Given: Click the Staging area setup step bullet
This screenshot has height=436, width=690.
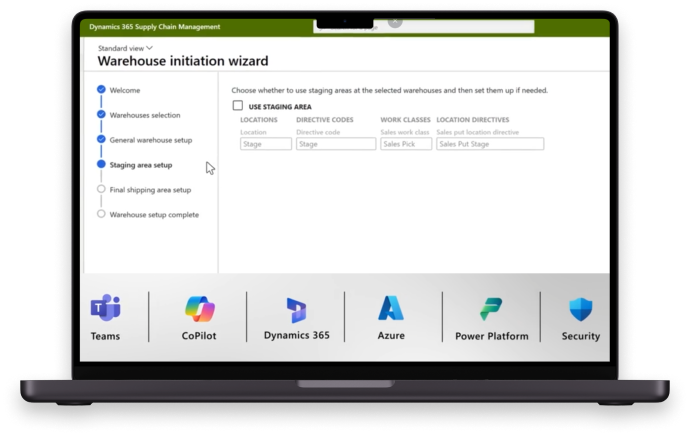Looking at the screenshot, I should [x=101, y=164].
